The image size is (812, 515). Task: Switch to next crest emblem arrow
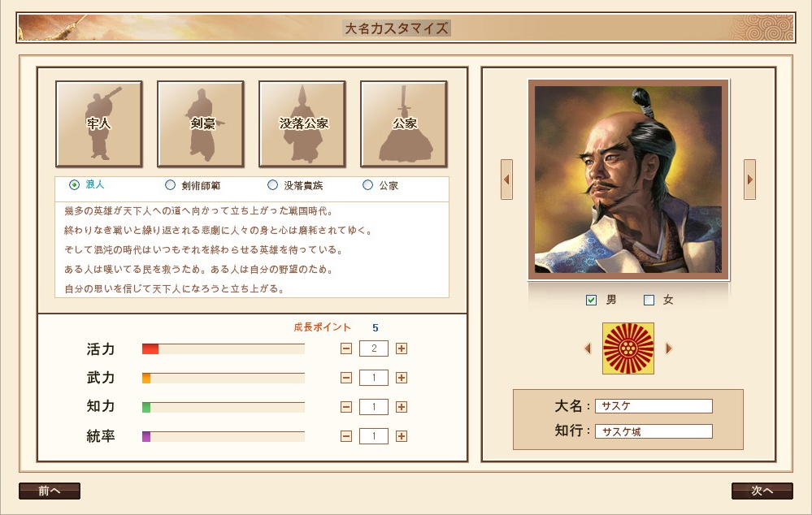(x=669, y=348)
